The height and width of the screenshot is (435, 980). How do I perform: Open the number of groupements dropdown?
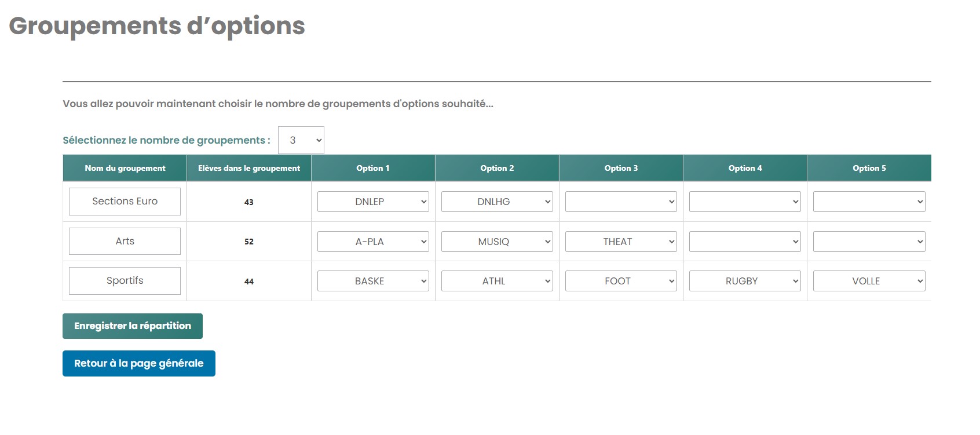coord(301,140)
